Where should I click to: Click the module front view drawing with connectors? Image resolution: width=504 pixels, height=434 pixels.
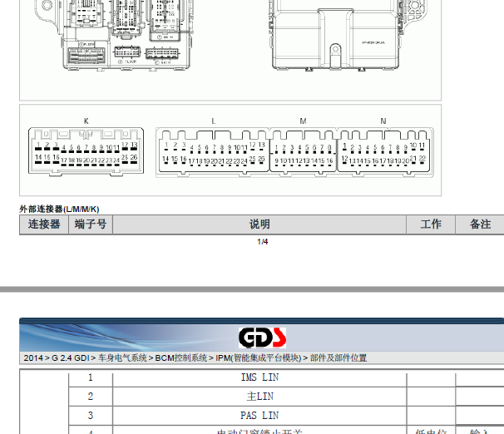point(114,35)
